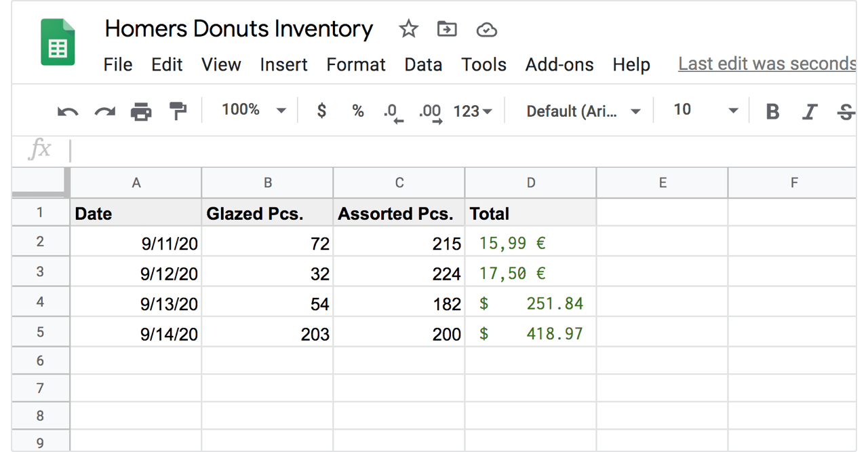Select the 15,99 € total cell
The image size is (868, 452).
[530, 242]
